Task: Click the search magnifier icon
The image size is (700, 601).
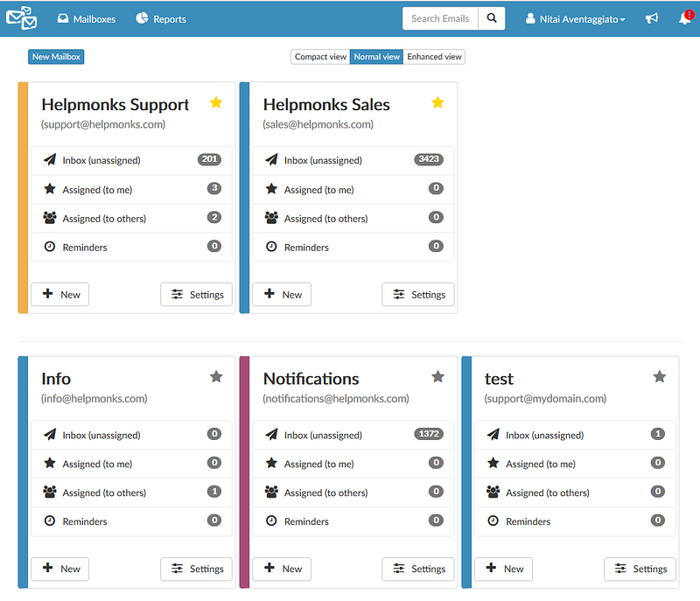Action: coord(492,18)
